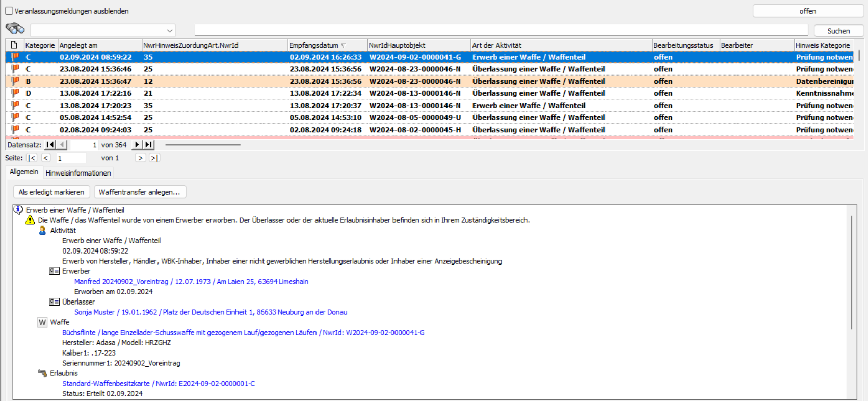Image resolution: width=868 pixels, height=401 pixels.
Task: Click the search text input field
Action: (x=501, y=31)
